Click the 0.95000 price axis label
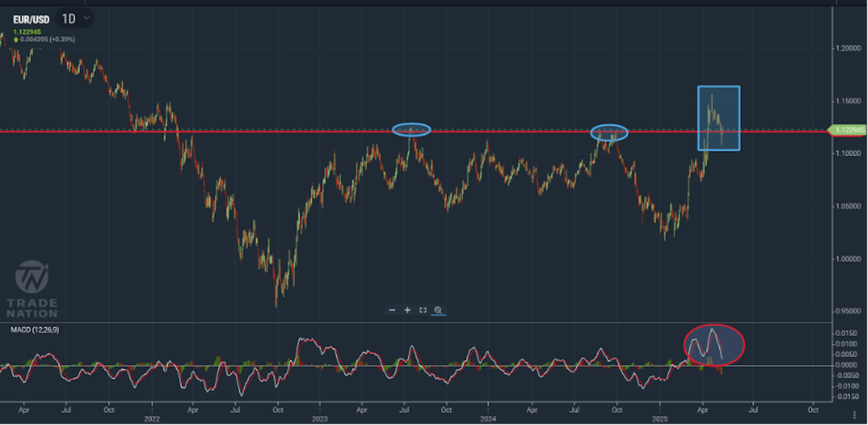 tap(848, 311)
